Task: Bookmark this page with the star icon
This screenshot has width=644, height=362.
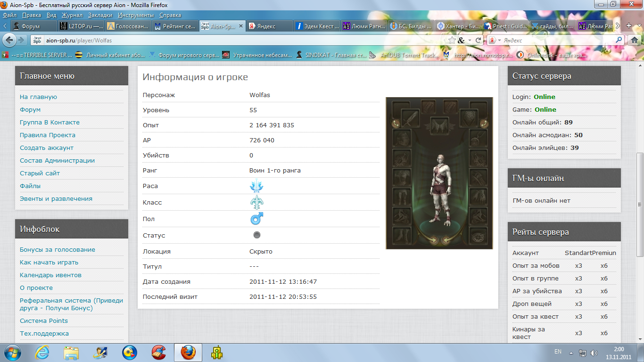Action: (452, 41)
